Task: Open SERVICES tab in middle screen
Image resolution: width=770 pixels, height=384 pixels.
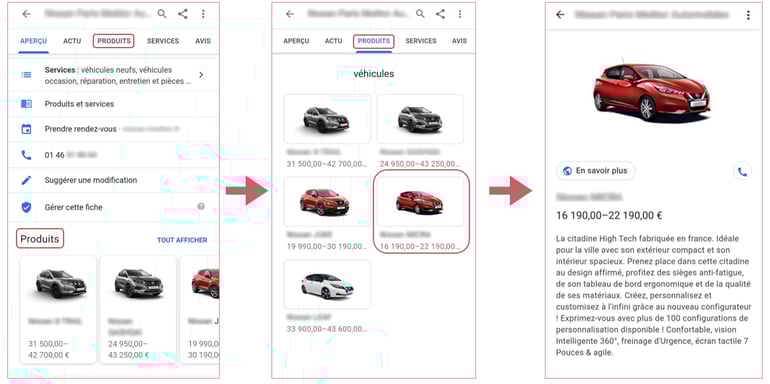Action: (421, 41)
